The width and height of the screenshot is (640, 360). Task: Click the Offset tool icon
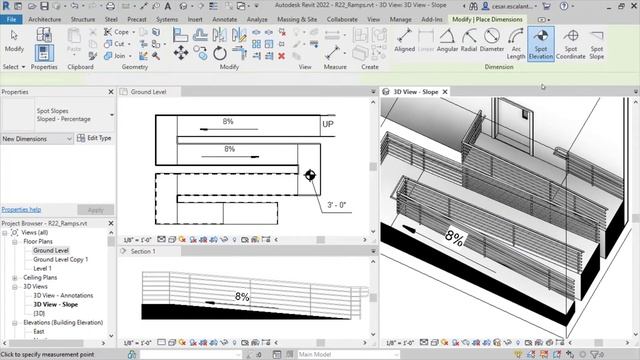[200, 35]
